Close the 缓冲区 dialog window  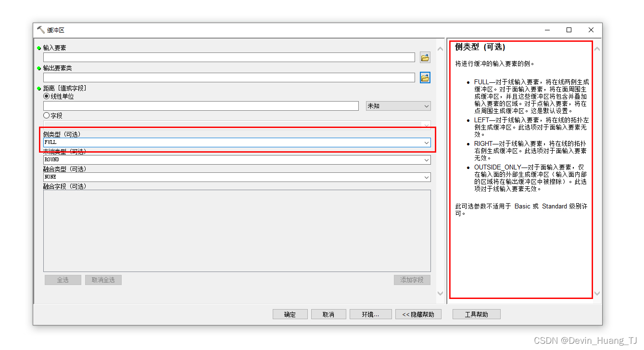pyautogui.click(x=591, y=30)
